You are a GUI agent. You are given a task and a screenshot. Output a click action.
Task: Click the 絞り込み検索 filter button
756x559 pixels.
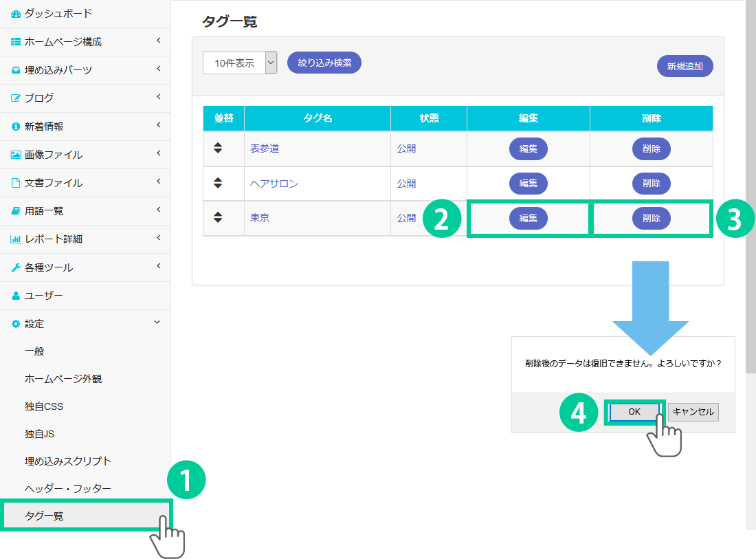(x=324, y=63)
